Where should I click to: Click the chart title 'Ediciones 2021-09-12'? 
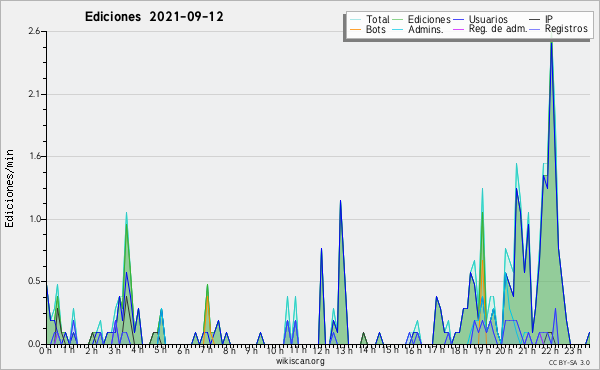coord(154,17)
